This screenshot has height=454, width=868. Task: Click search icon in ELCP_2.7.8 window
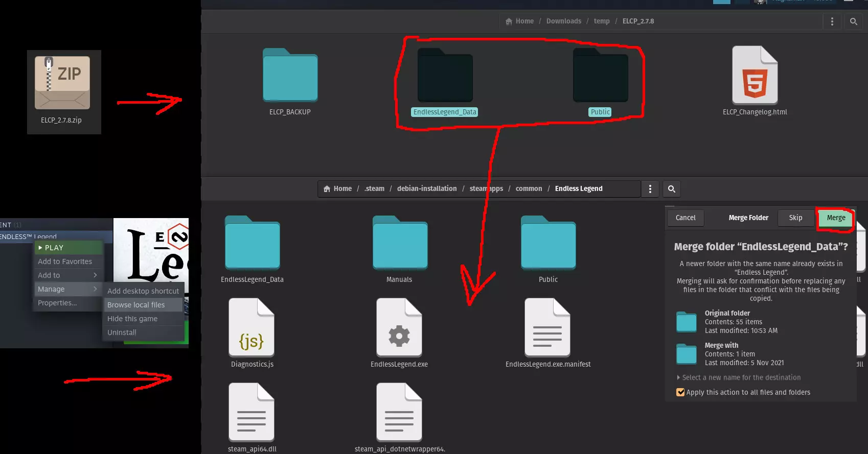(x=853, y=21)
